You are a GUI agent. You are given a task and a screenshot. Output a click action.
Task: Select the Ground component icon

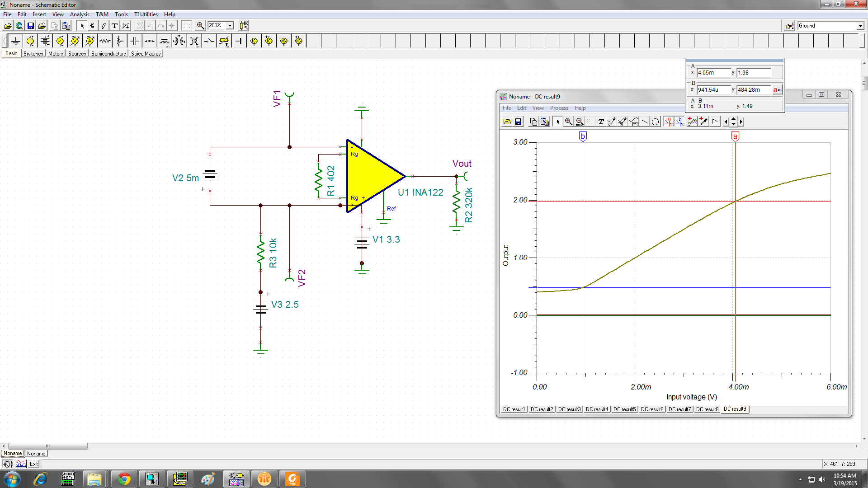click(16, 41)
